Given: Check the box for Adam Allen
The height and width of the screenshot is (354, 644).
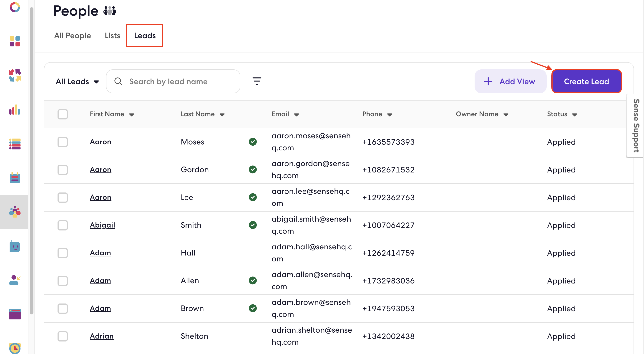Looking at the screenshot, I should (x=63, y=281).
